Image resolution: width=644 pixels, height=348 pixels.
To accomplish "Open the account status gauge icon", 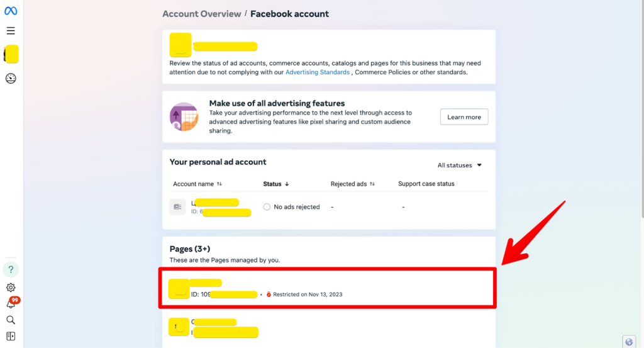I will tap(11, 79).
